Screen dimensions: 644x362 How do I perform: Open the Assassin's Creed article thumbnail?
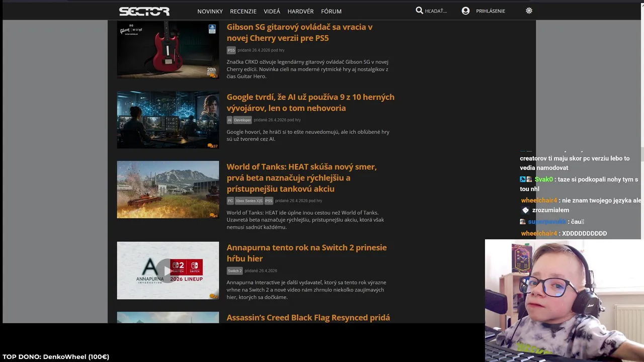[x=168, y=317]
